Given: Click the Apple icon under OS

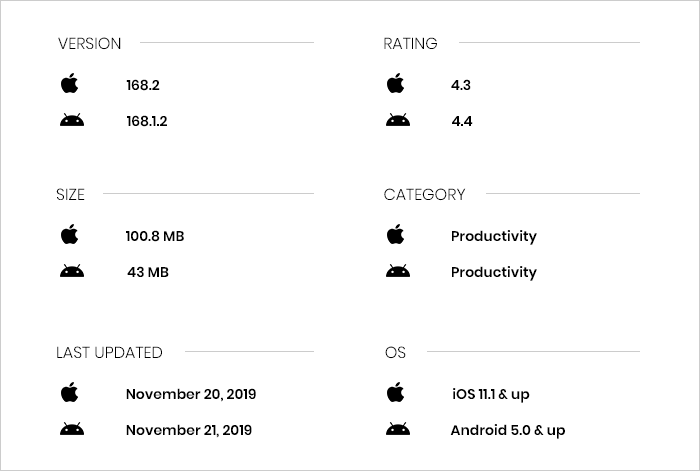Looking at the screenshot, I should pyautogui.click(x=396, y=393).
